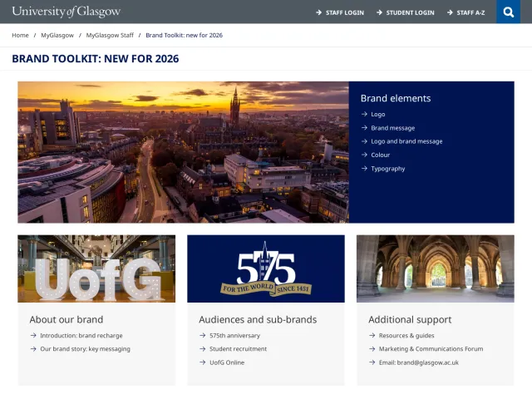This screenshot has height=399, width=532.
Task: Open the 575th anniversary link
Action: 234,335
